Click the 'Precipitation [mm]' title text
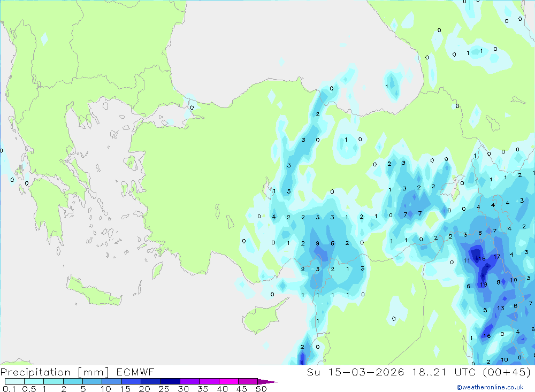 [x=55, y=372]
